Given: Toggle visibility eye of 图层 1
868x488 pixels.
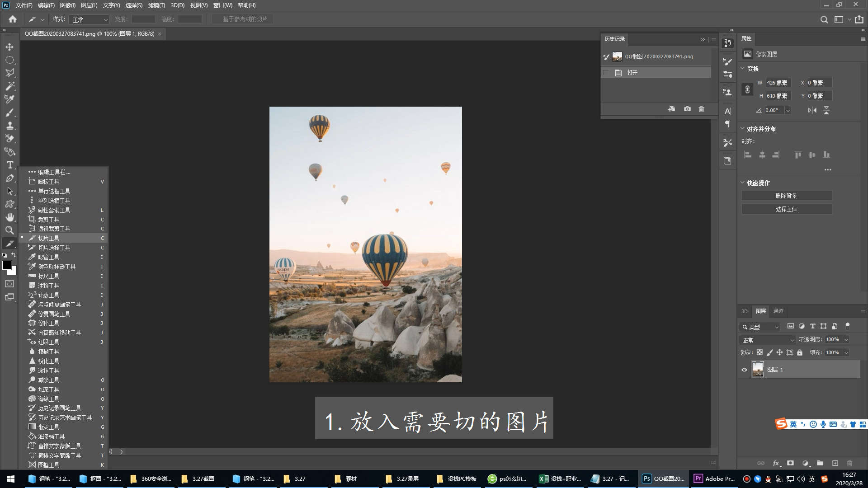Looking at the screenshot, I should coord(744,370).
